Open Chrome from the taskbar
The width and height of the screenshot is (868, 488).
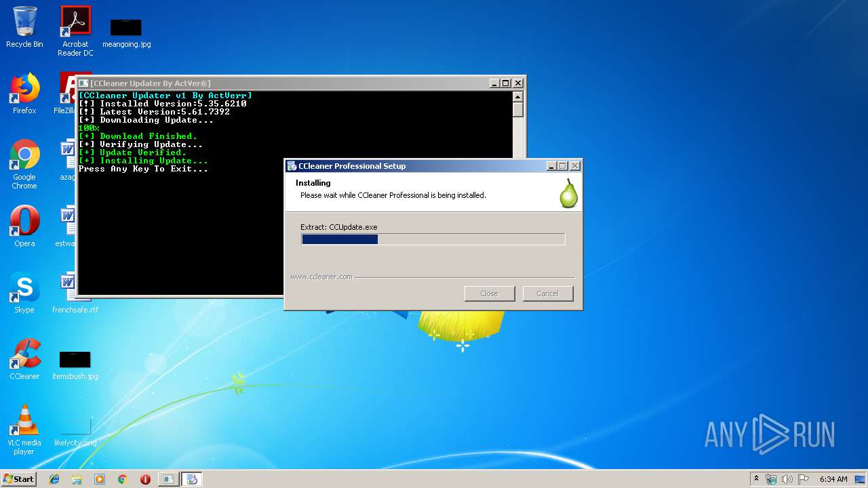coord(123,479)
